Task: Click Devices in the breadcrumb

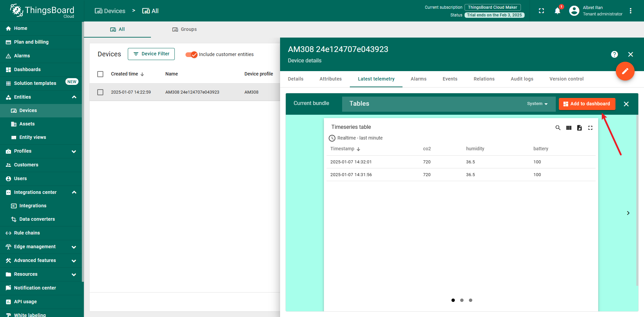Action: coord(110,11)
